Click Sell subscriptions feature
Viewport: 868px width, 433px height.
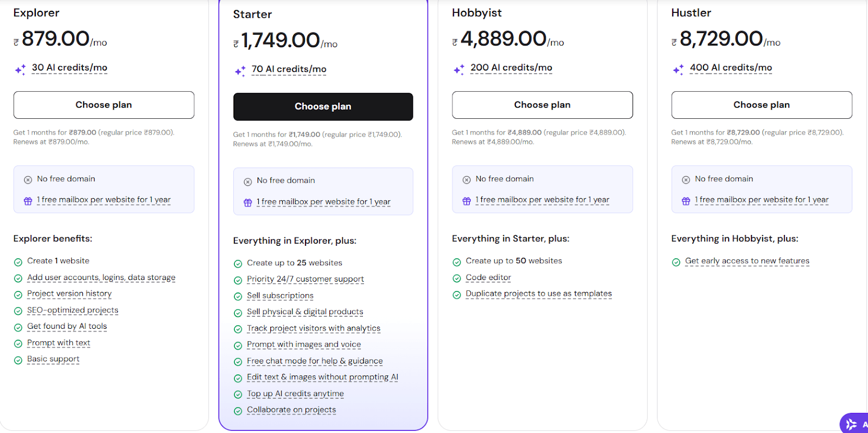pyautogui.click(x=280, y=296)
